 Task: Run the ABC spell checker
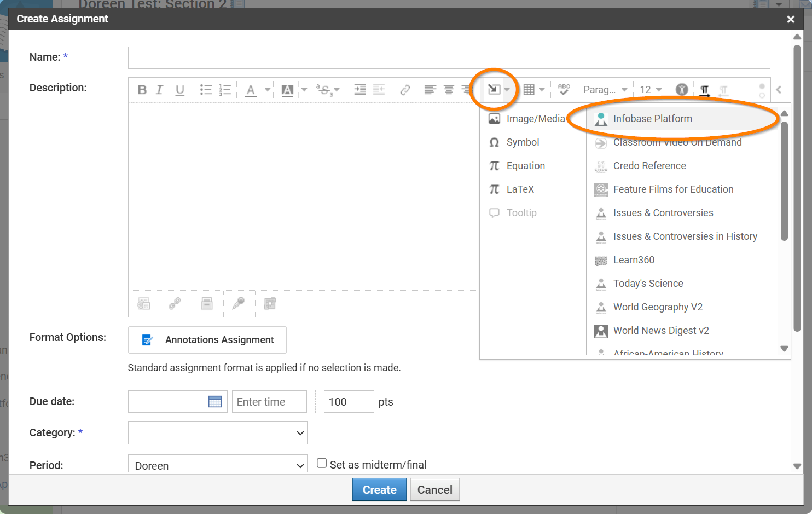pos(564,90)
